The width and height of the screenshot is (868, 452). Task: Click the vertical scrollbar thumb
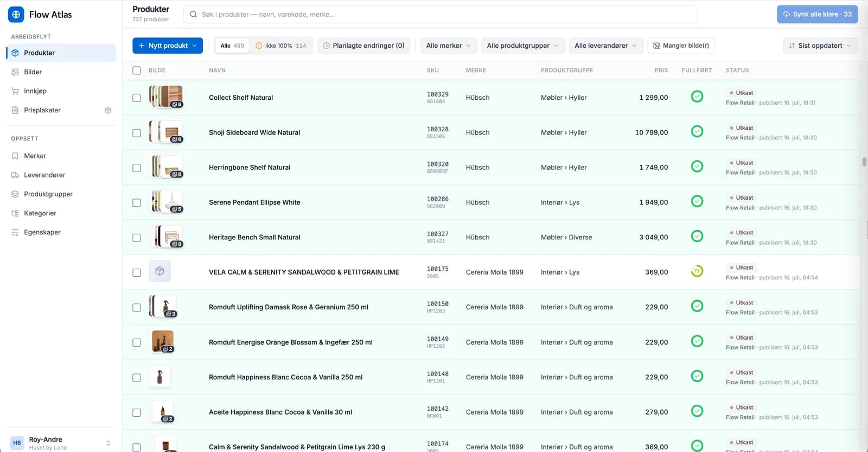pos(864,162)
